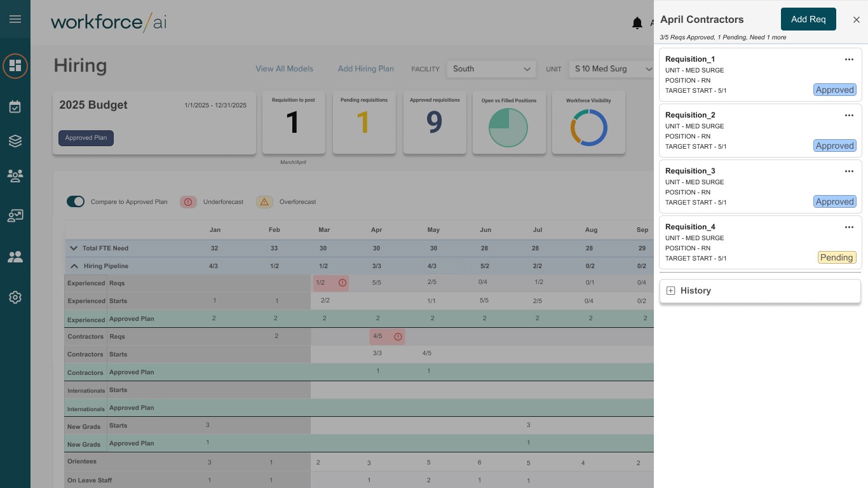Viewport: 868px width, 488px height.
Task: Click the Orientees row label
Action: pyautogui.click(x=82, y=461)
